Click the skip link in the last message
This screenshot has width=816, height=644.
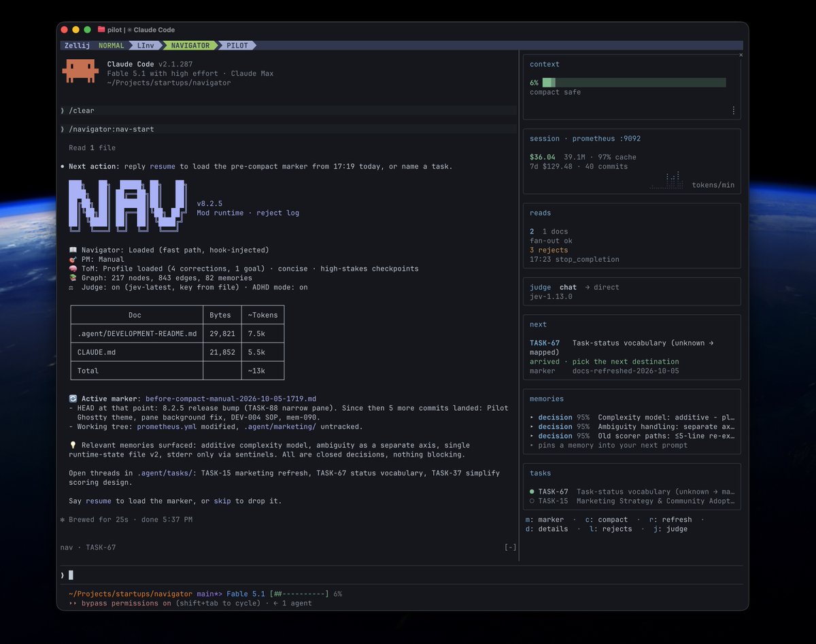[222, 501]
